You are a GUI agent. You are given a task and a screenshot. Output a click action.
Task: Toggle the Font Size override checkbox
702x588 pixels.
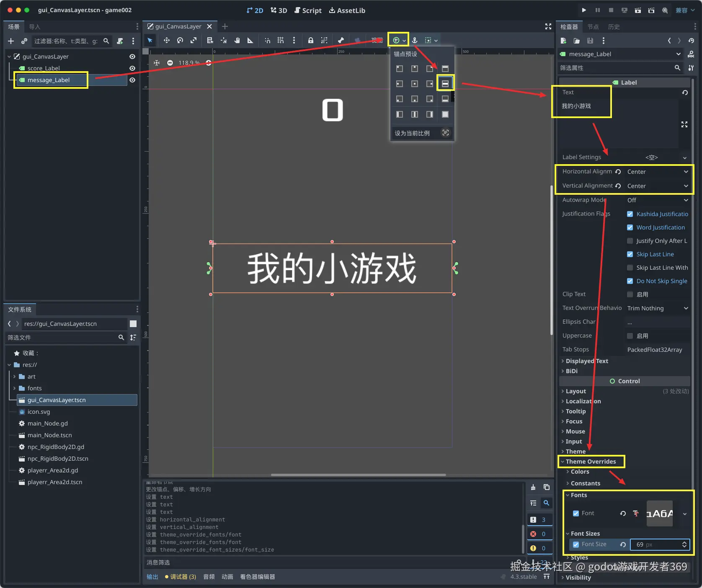pos(576,544)
